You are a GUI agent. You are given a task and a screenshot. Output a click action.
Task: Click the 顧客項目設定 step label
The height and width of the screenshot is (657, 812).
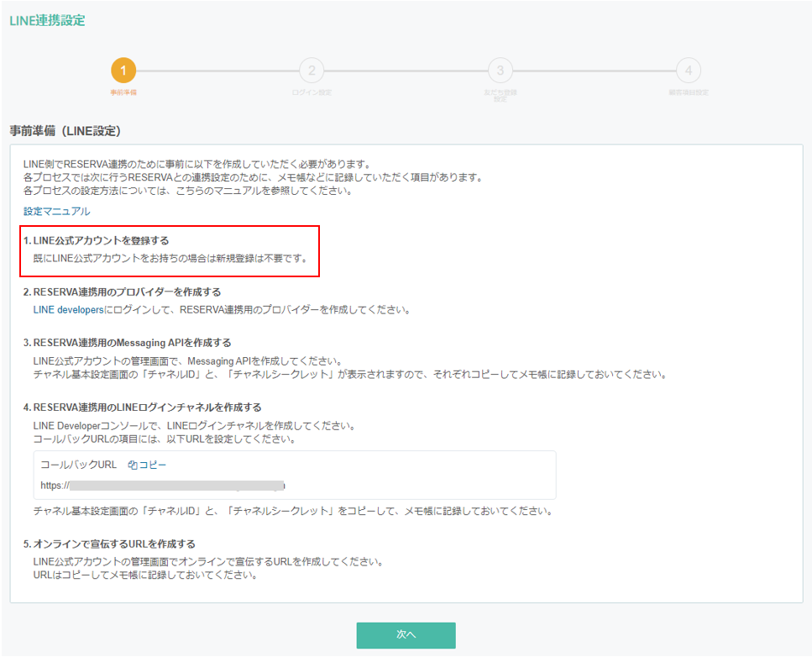click(688, 92)
